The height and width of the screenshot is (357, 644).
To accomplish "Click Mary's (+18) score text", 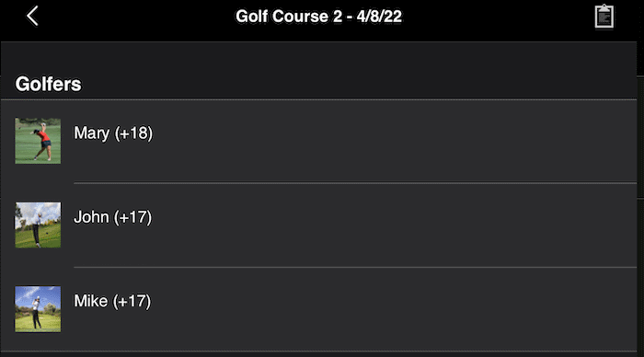I will click(133, 133).
